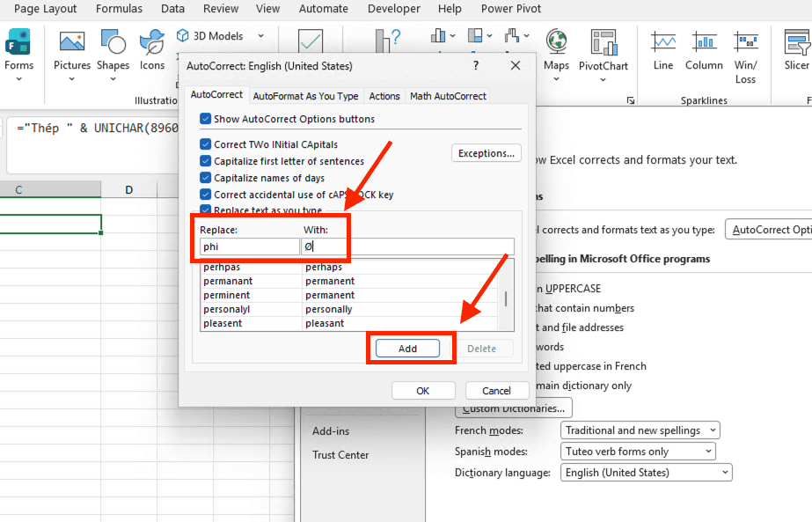Expand the 3D Models dropdown arrow

[x=261, y=36]
